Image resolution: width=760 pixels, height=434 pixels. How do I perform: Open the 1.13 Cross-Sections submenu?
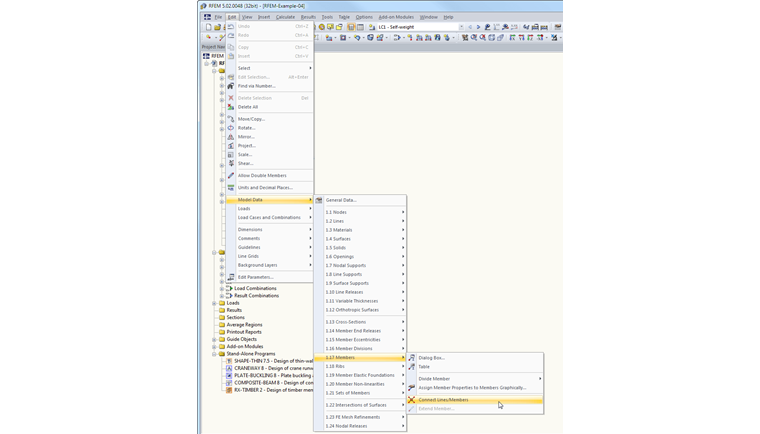pyautogui.click(x=360, y=322)
